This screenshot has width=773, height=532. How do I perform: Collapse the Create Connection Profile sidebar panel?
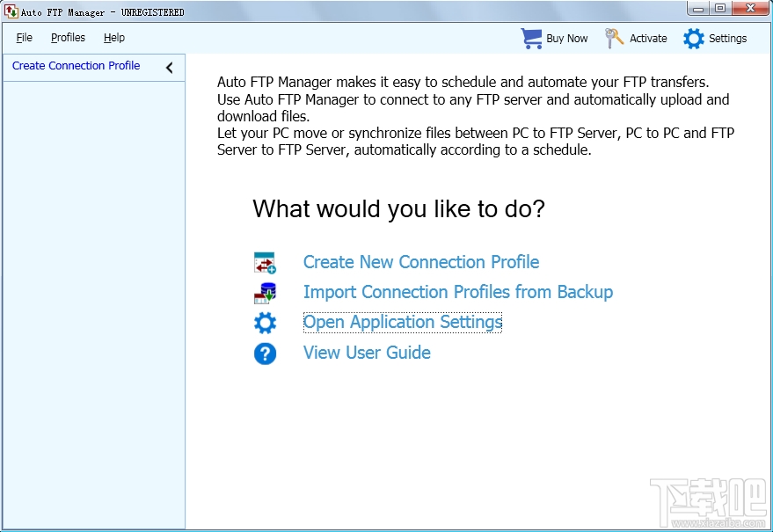tap(170, 67)
